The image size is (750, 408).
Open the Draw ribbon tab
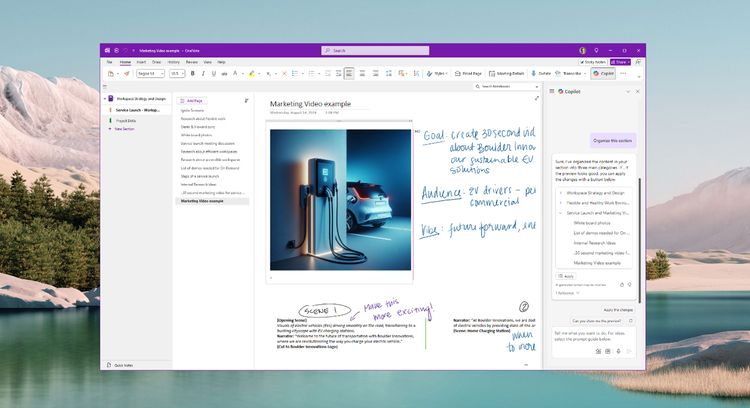157,62
